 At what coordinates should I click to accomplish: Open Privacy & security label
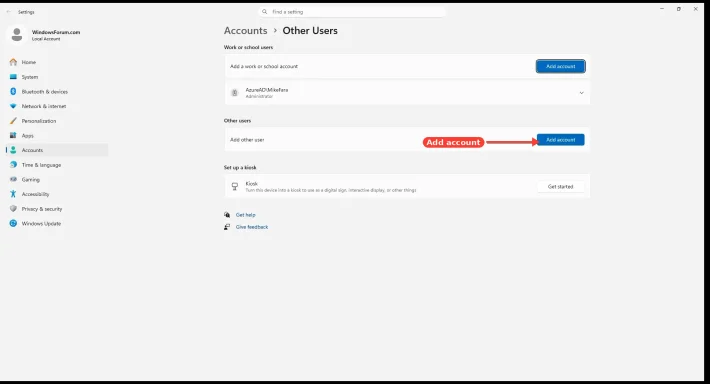pos(42,209)
